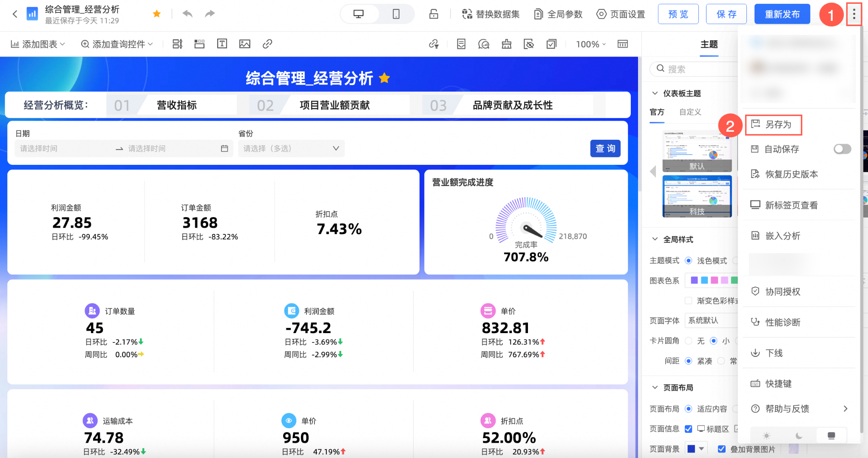Choose 另存为 from the menu
Screen dimensions: 868x458
click(x=774, y=124)
